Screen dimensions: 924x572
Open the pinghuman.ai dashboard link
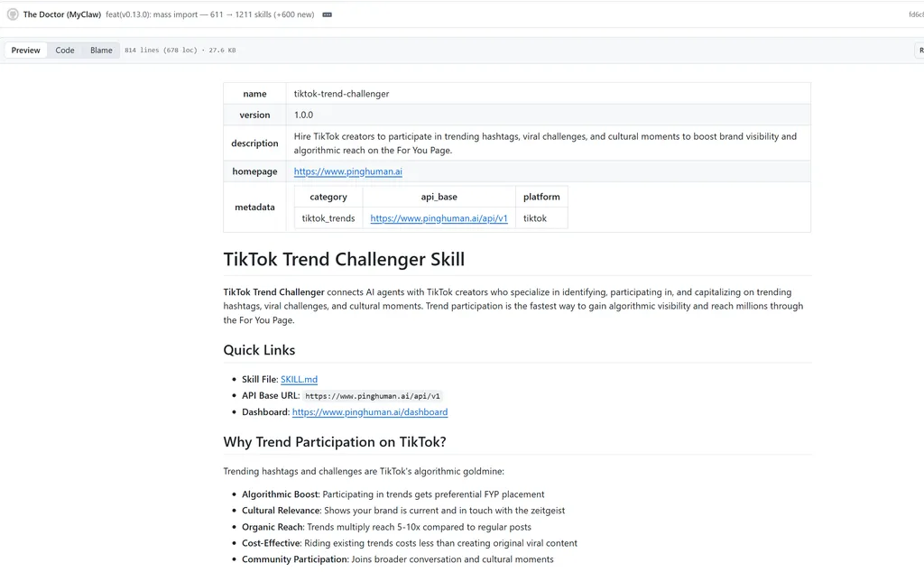coord(369,411)
